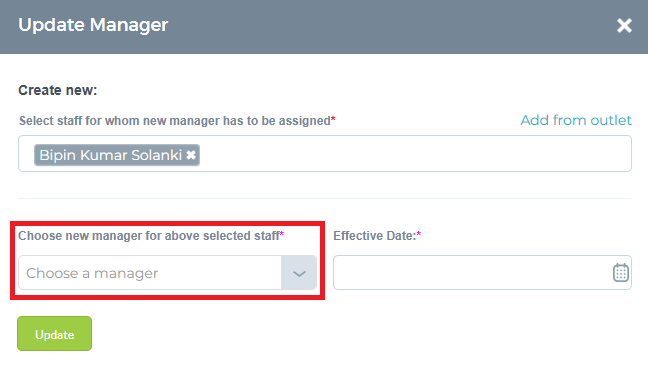Click the 'Select staff for whom new manager' label
648x379 pixels.
[176, 121]
